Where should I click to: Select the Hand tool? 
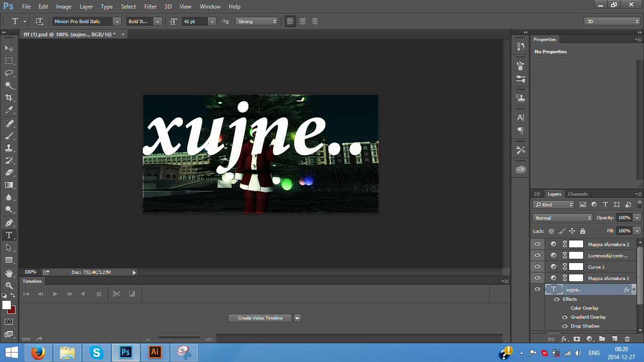(9, 273)
